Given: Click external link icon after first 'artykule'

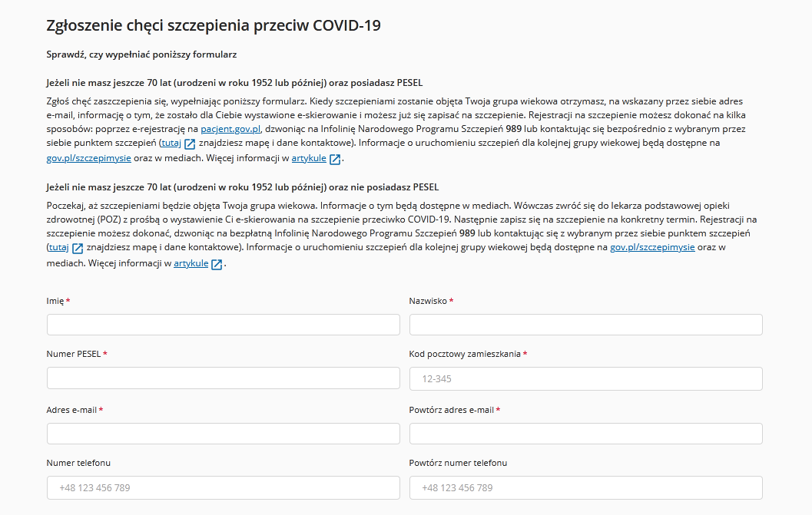Looking at the screenshot, I should (335, 160).
